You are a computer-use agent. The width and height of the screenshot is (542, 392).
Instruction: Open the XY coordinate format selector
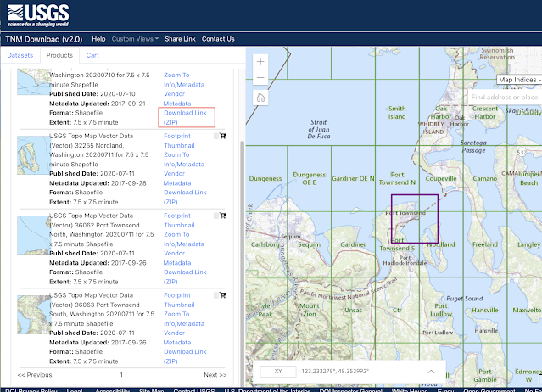coord(278,372)
